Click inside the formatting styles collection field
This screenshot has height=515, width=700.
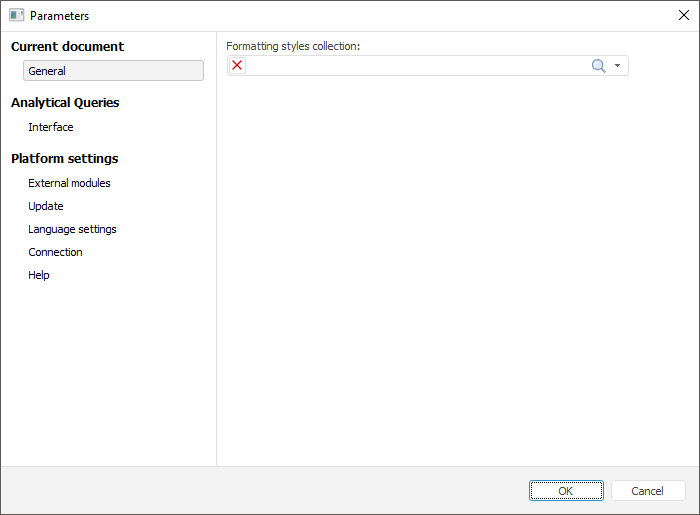(415, 66)
